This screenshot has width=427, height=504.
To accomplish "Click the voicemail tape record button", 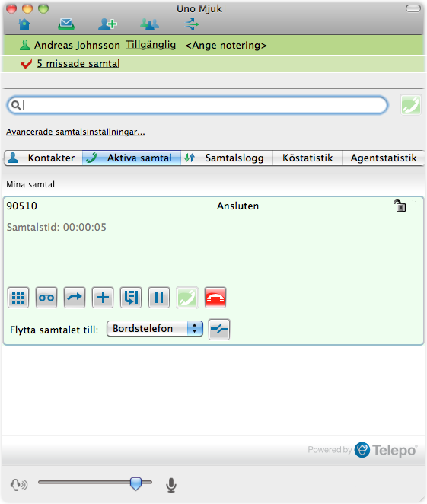I will tap(46, 298).
